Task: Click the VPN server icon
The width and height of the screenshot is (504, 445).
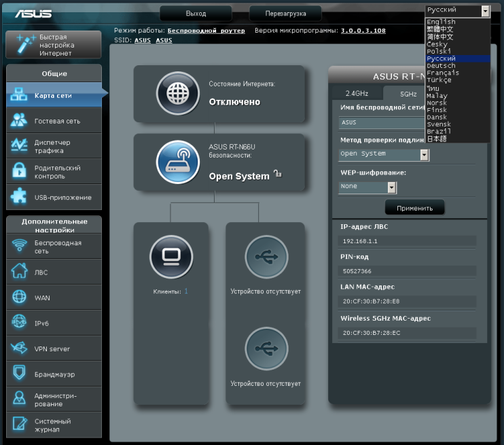Action: 19,348
